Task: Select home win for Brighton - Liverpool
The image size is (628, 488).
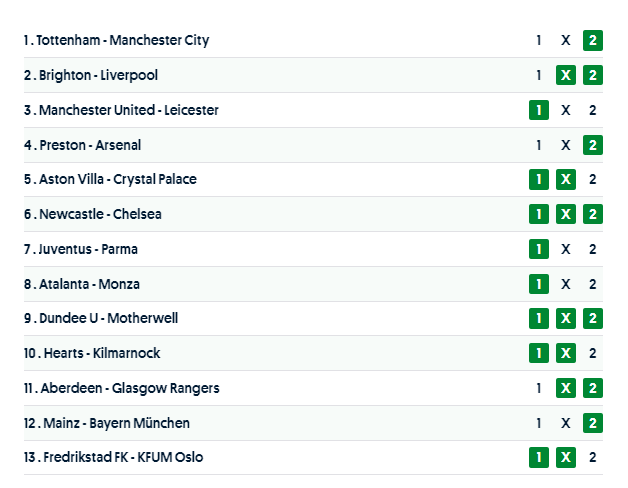Action: [x=539, y=75]
